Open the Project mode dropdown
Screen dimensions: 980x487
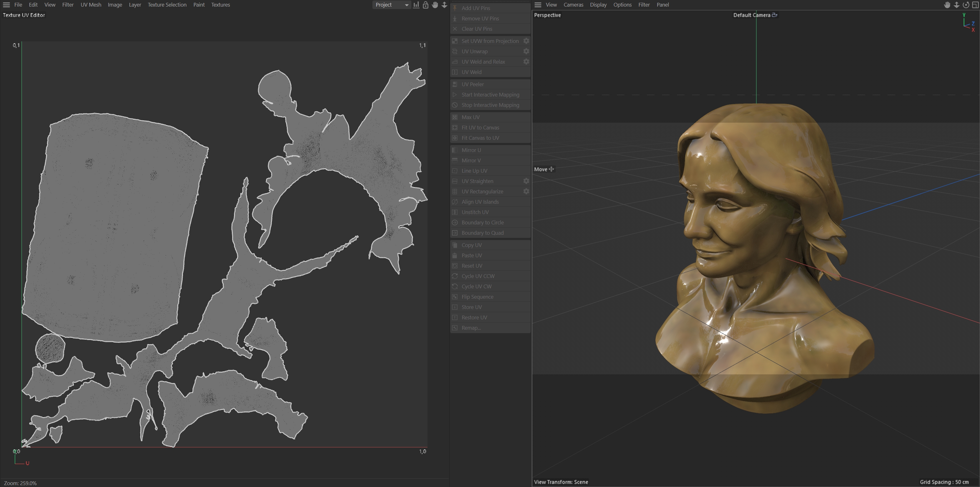pyautogui.click(x=392, y=5)
